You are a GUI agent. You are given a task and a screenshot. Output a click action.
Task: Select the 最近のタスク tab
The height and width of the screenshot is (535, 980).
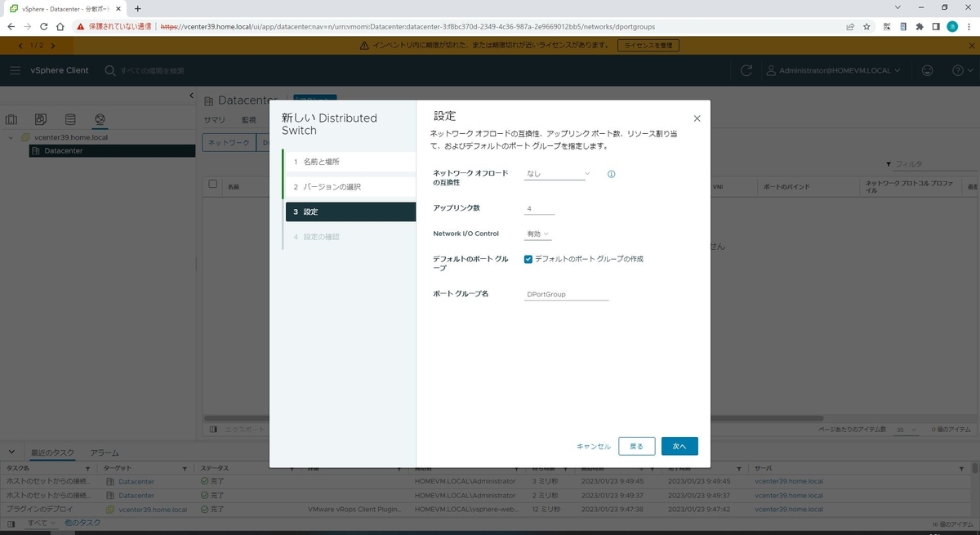53,453
